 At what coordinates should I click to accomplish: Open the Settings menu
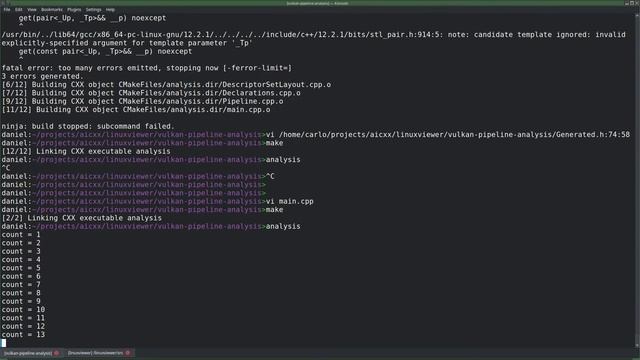point(93,9)
